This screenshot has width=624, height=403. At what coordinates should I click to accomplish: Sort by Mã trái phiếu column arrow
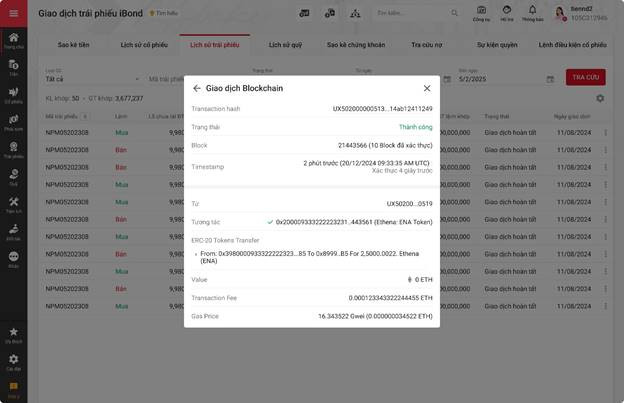[84, 117]
